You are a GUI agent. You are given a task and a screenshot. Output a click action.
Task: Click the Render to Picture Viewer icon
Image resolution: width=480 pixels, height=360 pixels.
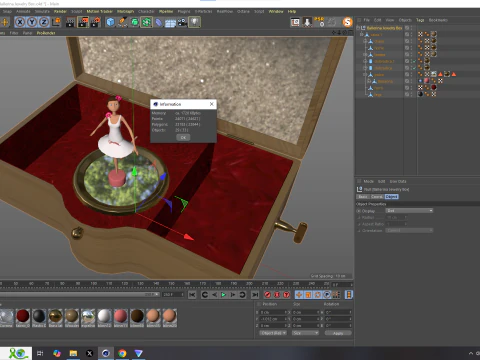pos(83,22)
